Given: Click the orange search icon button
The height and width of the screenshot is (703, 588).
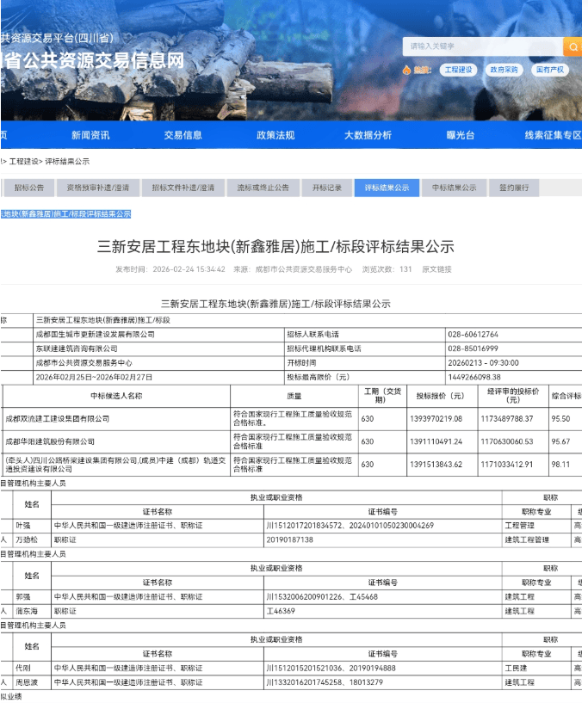Looking at the screenshot, I should 573,46.
